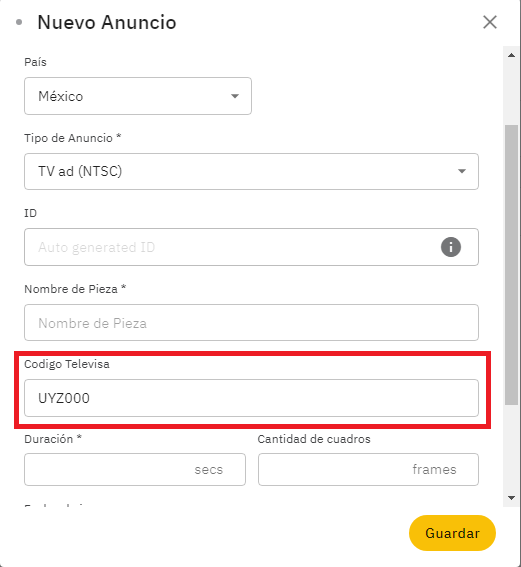521x567 pixels.
Task: Click the scrollbar up arrow
Action: tap(511, 55)
